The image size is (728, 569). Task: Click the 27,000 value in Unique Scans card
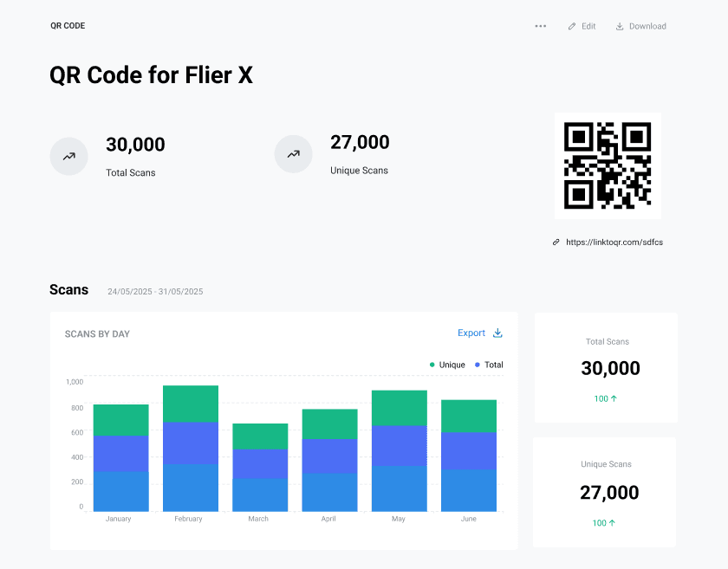(x=609, y=493)
